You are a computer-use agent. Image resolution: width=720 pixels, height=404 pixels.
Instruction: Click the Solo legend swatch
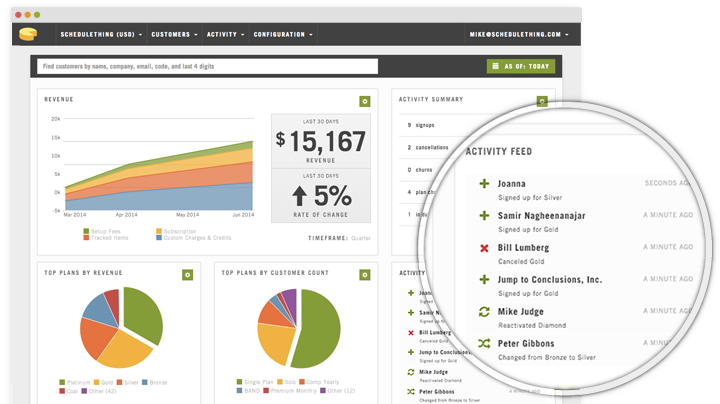pos(280,382)
